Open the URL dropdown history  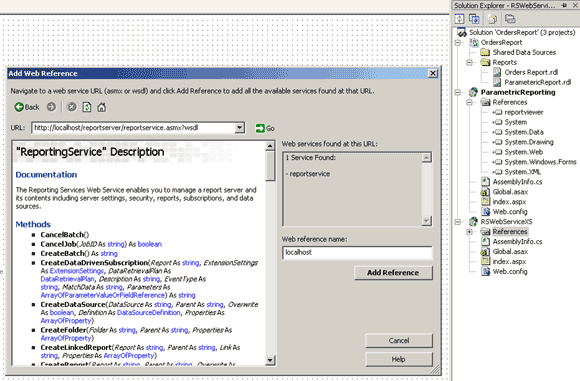coord(240,128)
